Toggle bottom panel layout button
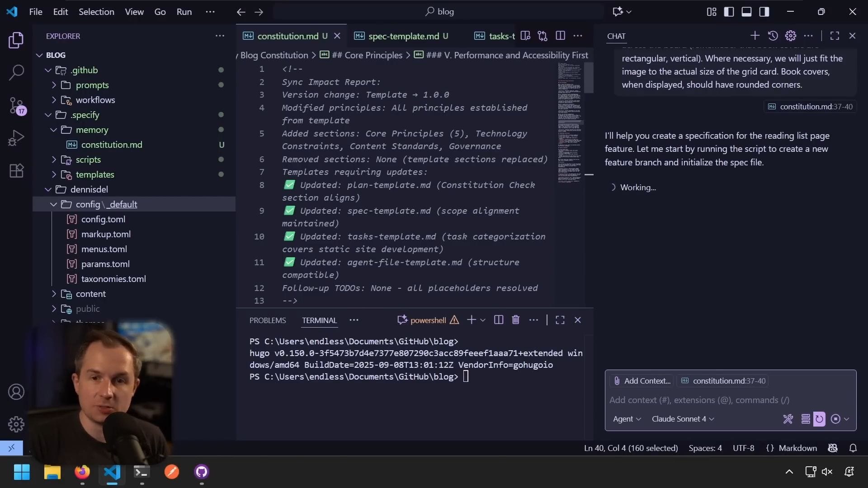This screenshot has width=868, height=488. pyautogui.click(x=746, y=12)
